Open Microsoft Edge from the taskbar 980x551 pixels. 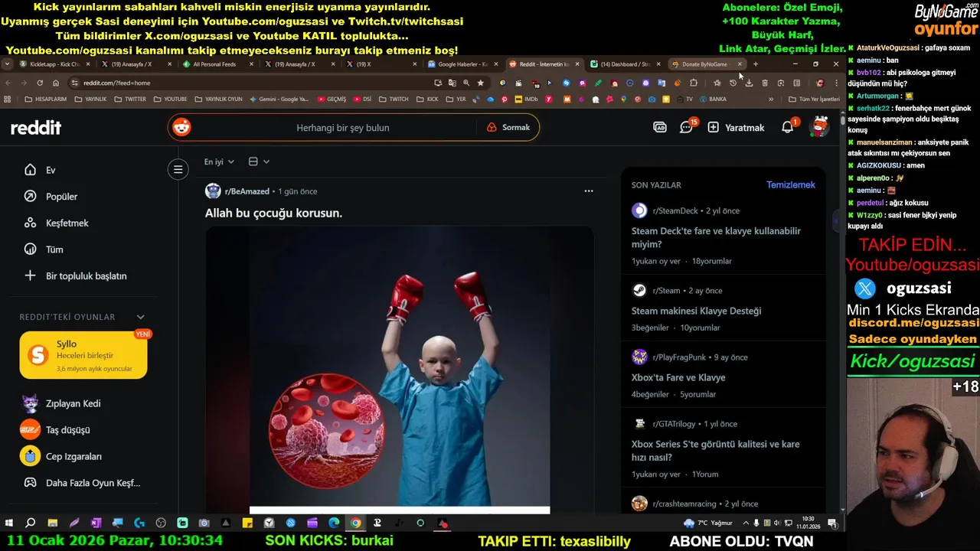(x=334, y=523)
